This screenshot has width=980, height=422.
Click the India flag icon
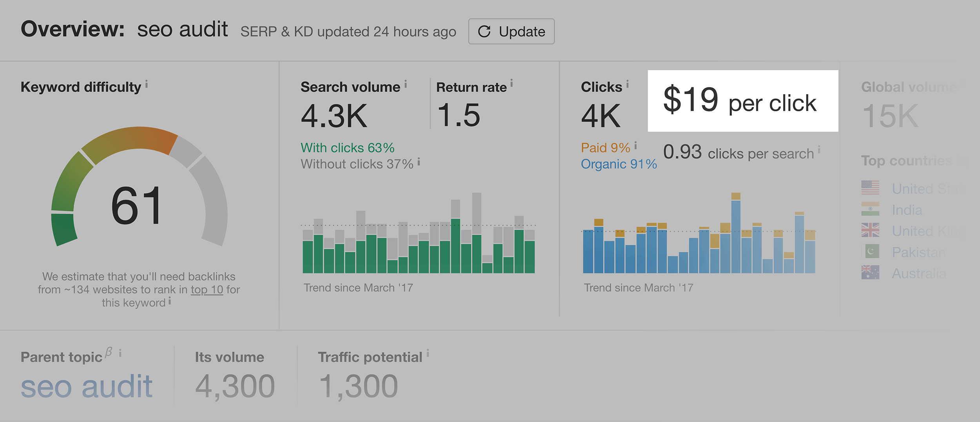point(870,209)
